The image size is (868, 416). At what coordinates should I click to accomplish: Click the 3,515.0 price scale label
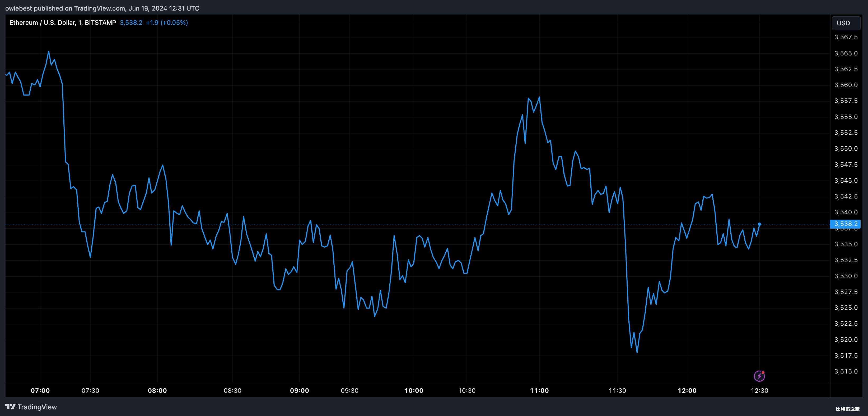point(846,371)
